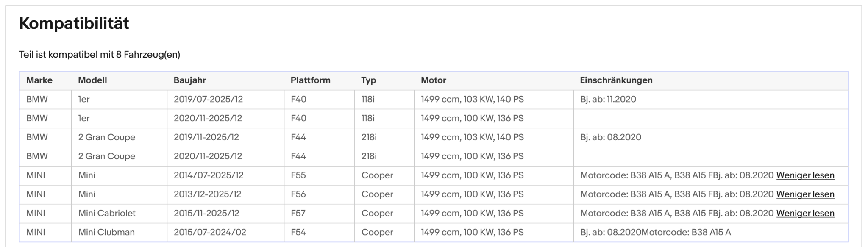Viewport: 868px width, 247px height.
Task: Select the Mini Clubman model cell
Action: (x=119, y=233)
